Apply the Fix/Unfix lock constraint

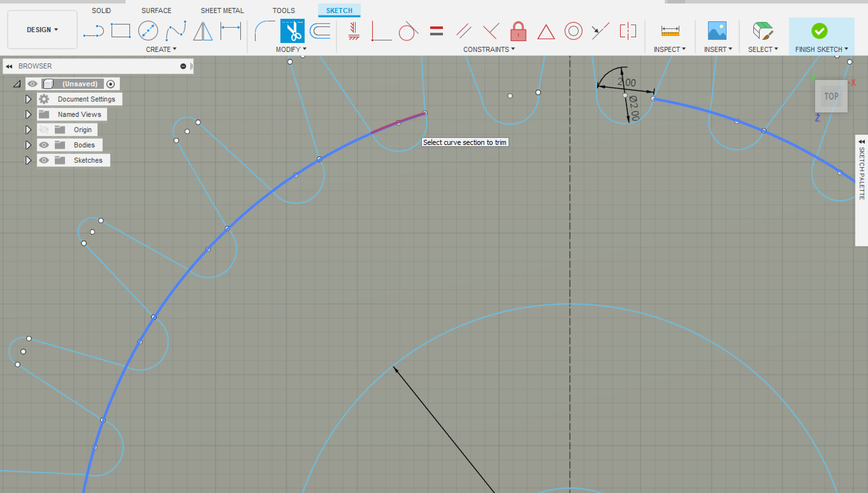click(x=518, y=31)
